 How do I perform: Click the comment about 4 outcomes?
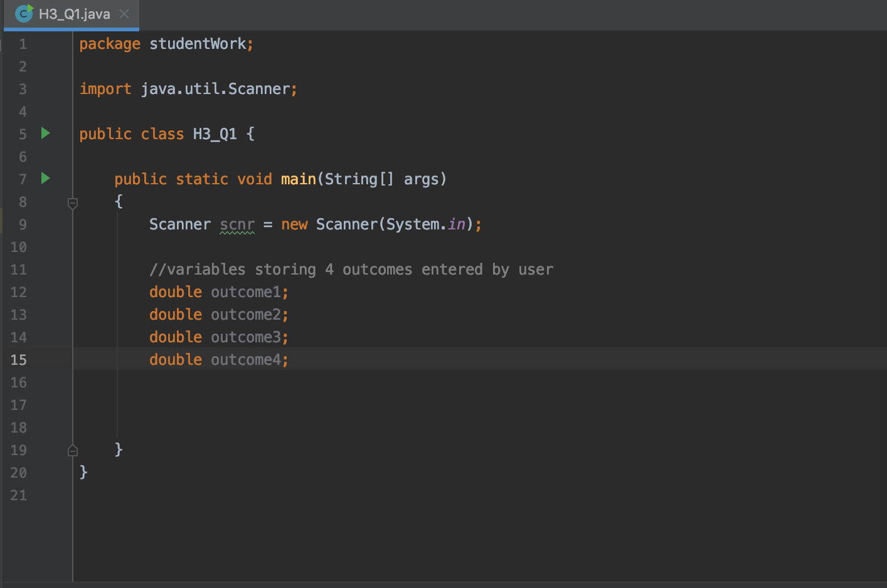[351, 269]
